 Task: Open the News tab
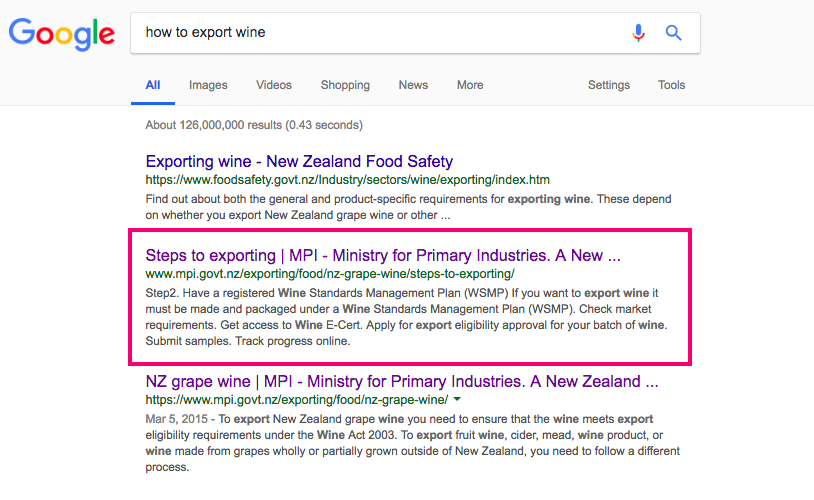click(x=413, y=85)
